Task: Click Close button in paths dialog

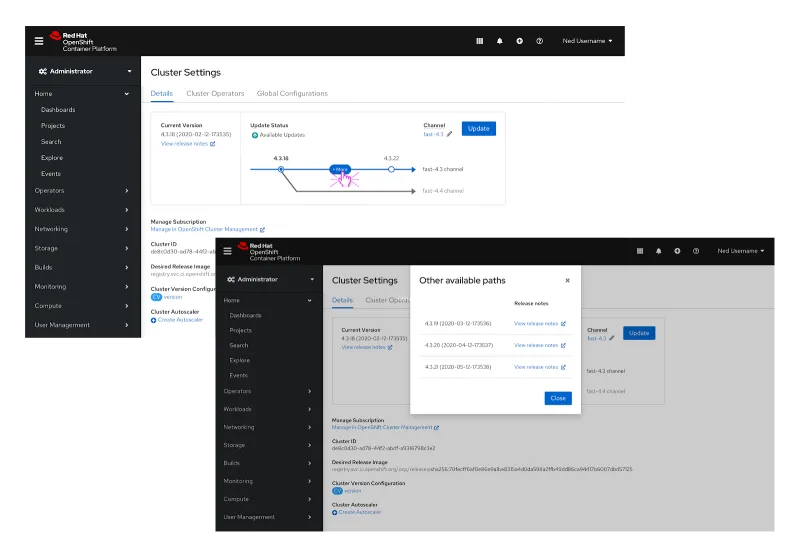Action: (x=558, y=398)
